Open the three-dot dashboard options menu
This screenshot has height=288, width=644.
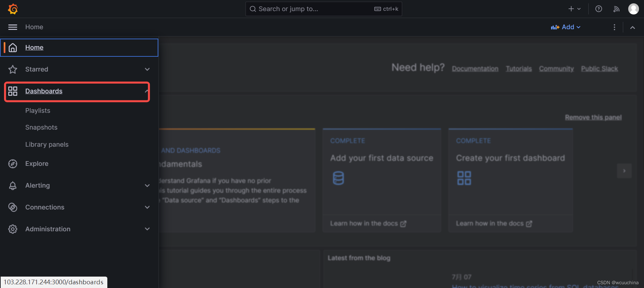(614, 27)
